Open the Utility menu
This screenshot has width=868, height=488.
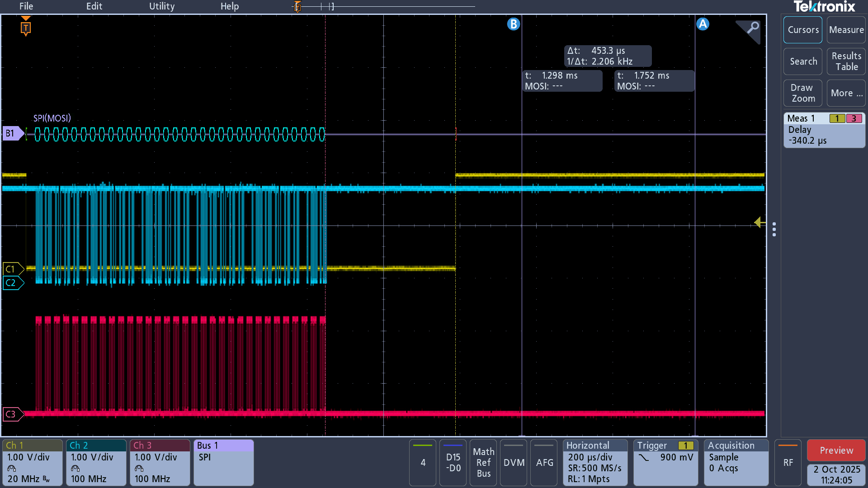point(162,6)
